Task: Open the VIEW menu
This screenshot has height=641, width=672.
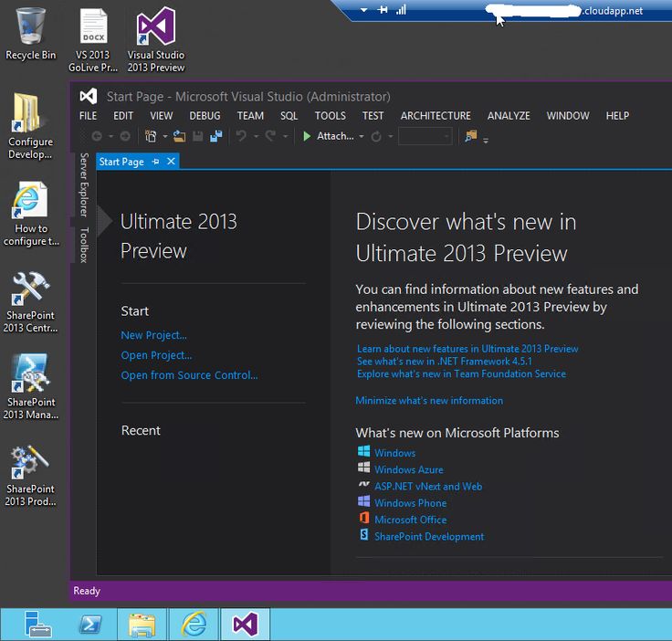Action: (x=161, y=116)
